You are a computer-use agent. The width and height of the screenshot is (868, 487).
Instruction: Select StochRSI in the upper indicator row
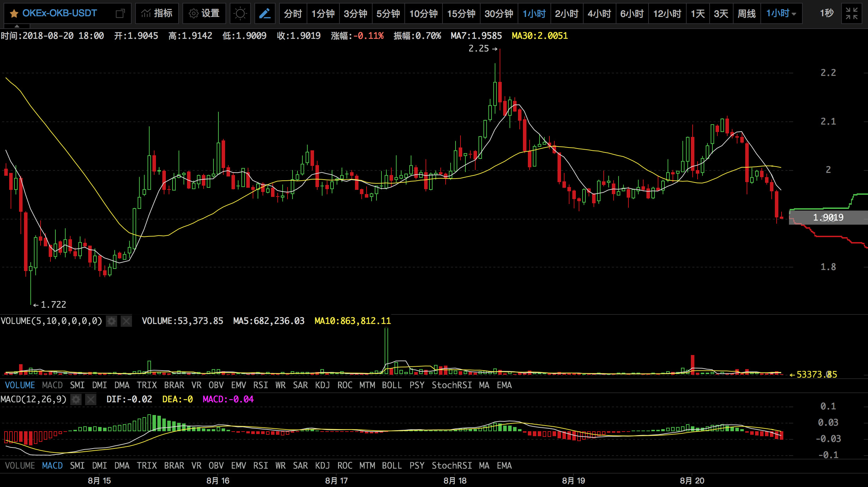coord(452,385)
